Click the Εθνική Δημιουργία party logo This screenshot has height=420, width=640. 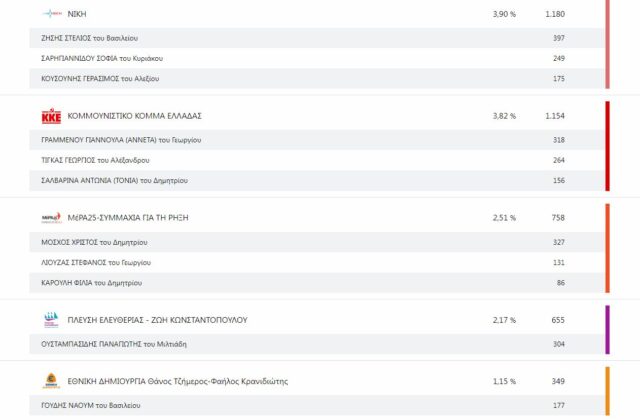pyautogui.click(x=52, y=381)
